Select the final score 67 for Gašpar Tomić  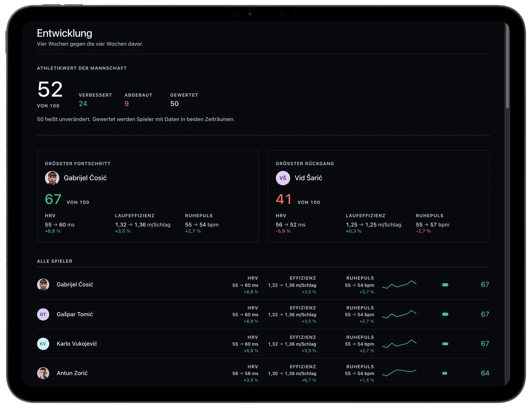click(x=485, y=314)
